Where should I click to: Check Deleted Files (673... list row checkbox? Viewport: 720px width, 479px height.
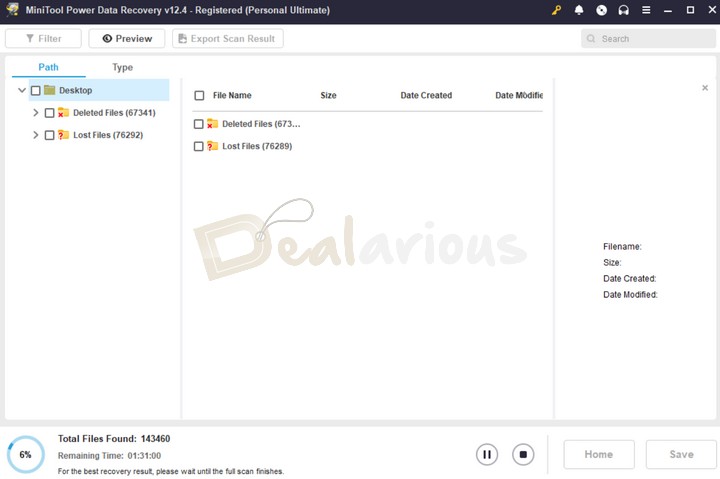(x=198, y=124)
